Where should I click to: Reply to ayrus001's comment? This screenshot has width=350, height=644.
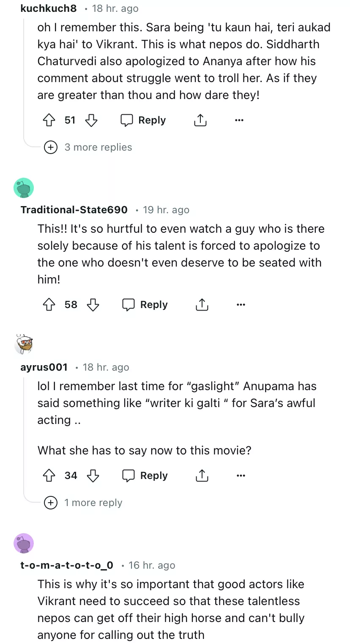pos(145,476)
